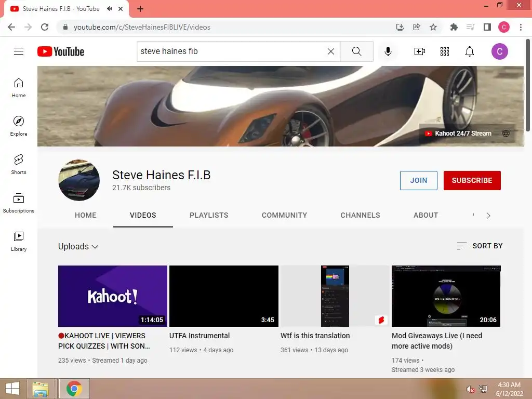Open the Create video camera icon
This screenshot has height=399, width=532.
point(420,51)
